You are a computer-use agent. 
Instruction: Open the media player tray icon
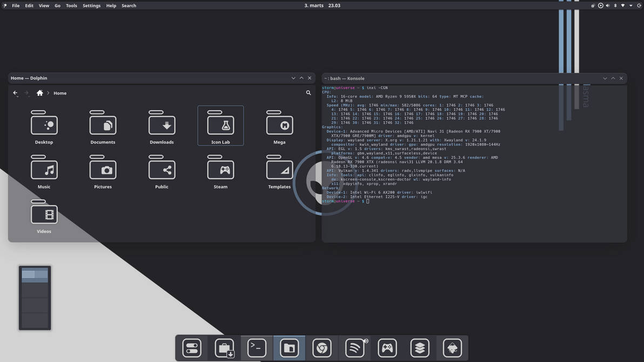click(x=600, y=6)
